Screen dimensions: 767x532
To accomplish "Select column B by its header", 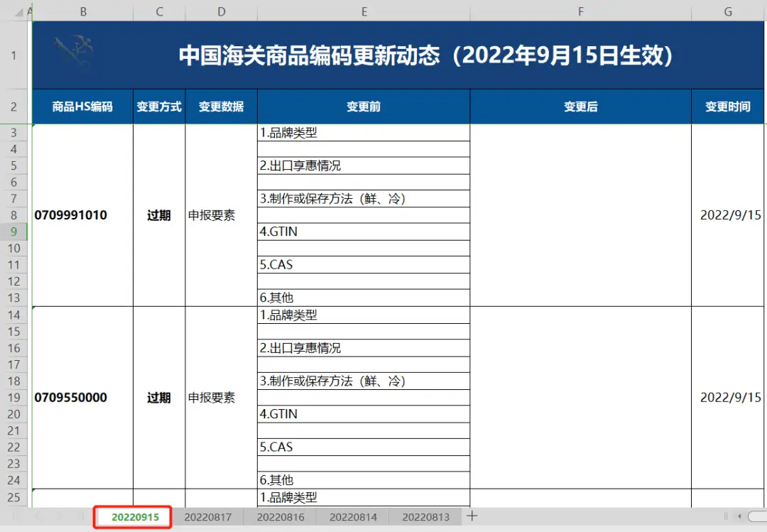I will (x=83, y=11).
